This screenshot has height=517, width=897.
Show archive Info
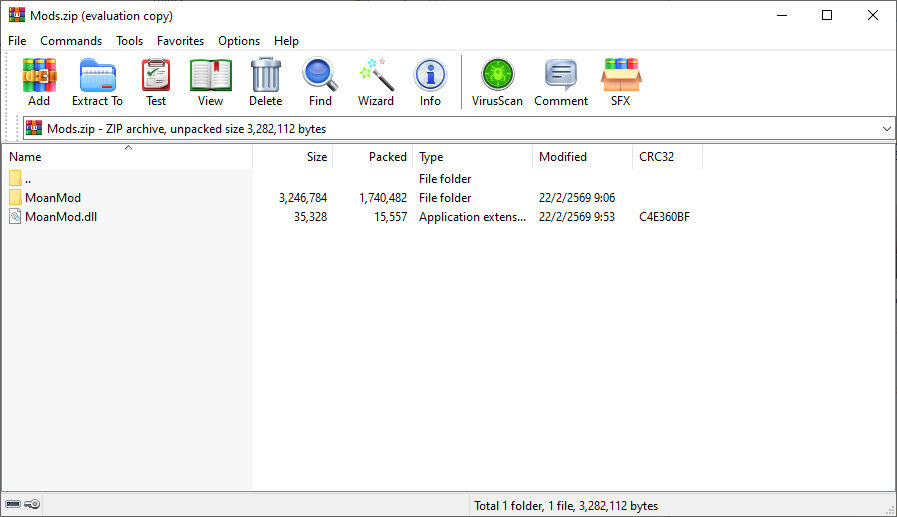[x=430, y=82]
